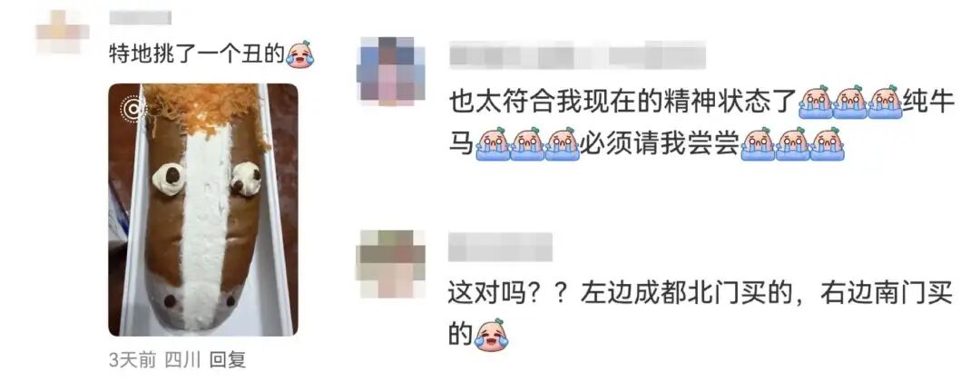Click the live photo icon on bread image
The height and width of the screenshot is (391, 980).
(132, 109)
